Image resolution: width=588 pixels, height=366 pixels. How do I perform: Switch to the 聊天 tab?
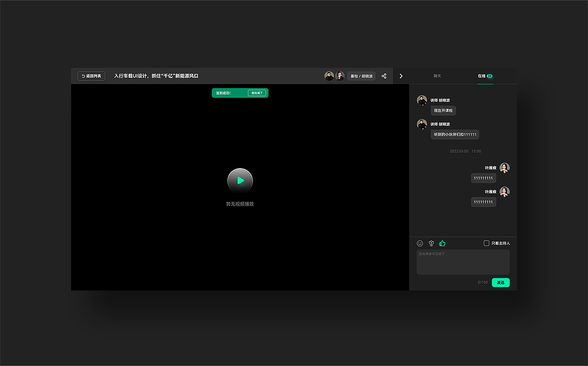pyautogui.click(x=437, y=76)
